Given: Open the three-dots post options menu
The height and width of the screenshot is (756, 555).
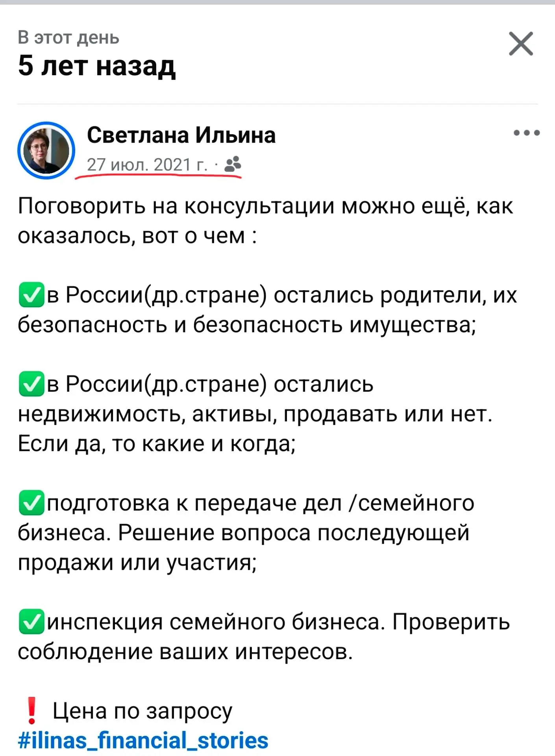Looking at the screenshot, I should click(x=527, y=133).
